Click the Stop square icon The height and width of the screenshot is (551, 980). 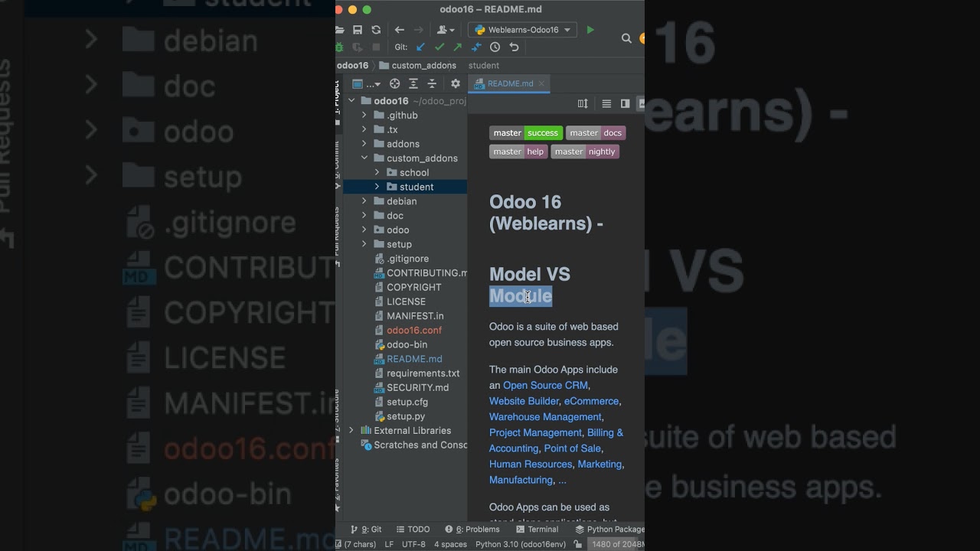(x=376, y=47)
